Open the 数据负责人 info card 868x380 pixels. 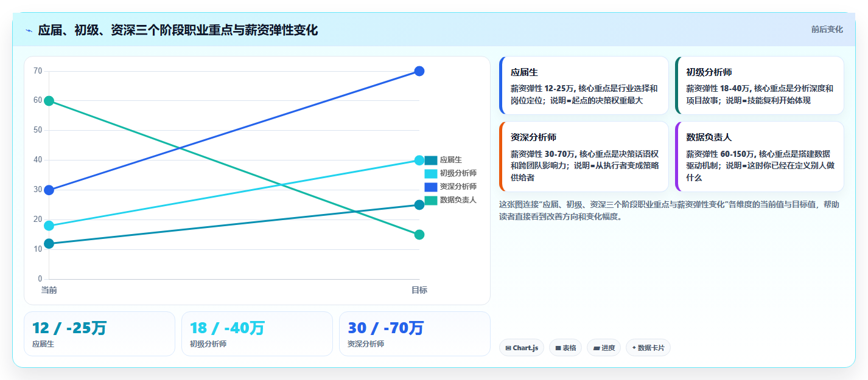coord(760,157)
